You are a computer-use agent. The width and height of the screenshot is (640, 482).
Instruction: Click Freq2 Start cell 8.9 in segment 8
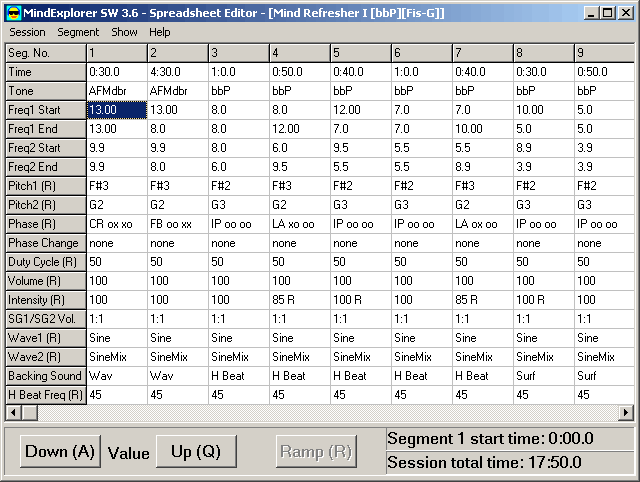544,148
